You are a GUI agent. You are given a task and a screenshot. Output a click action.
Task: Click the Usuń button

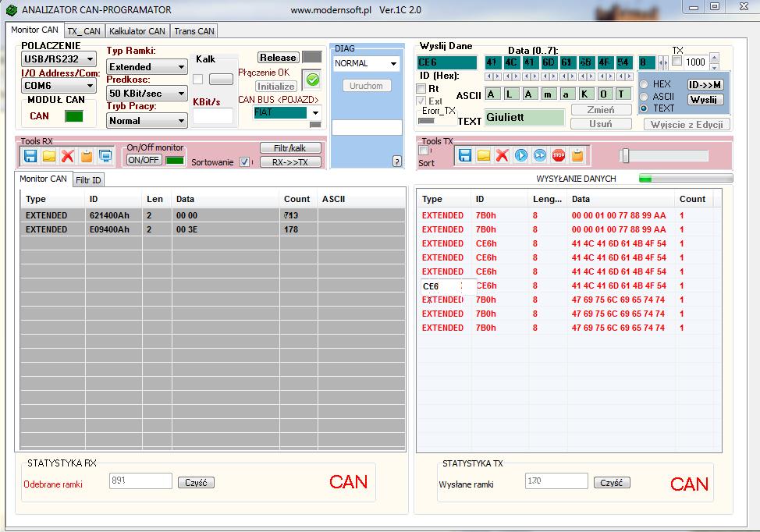coord(601,124)
